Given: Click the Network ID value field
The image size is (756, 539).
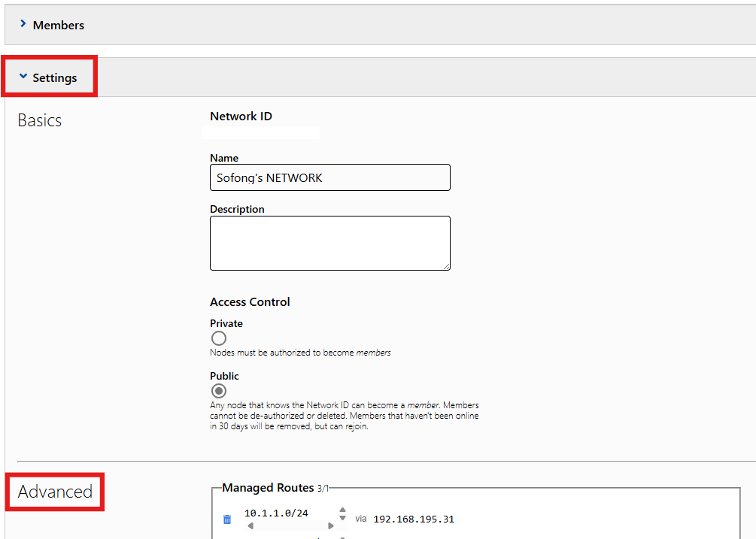Looking at the screenshot, I should click(261, 133).
